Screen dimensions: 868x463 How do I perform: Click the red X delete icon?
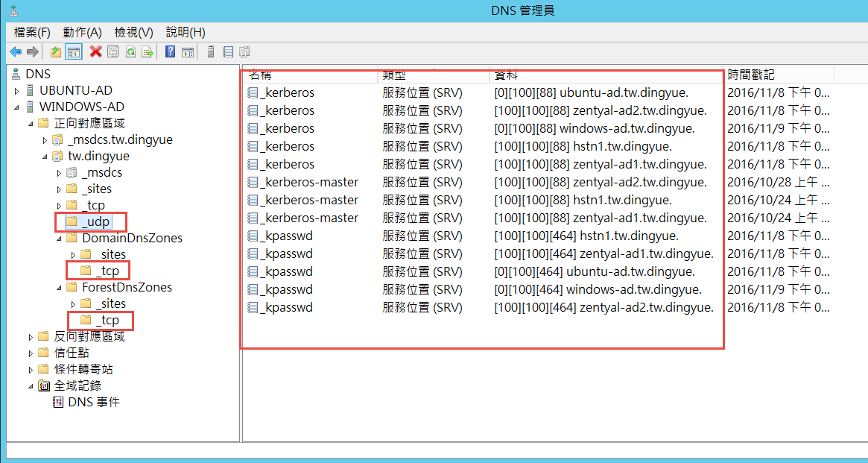(94, 51)
